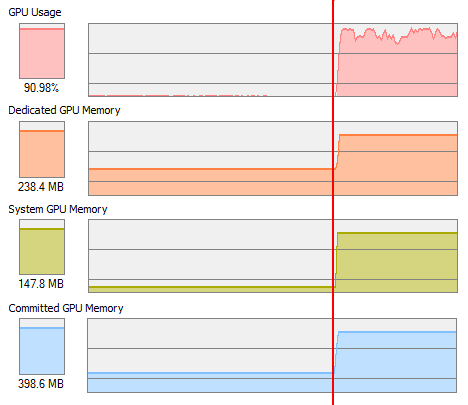468x405 pixels.
Task: Click the Dedicated GPU Memory history graph
Action: pyautogui.click(x=273, y=158)
